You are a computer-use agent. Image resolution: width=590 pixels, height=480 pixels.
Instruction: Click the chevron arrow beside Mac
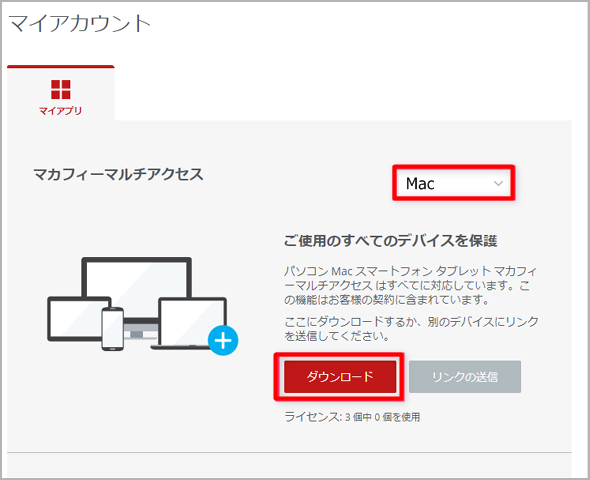coord(498,184)
